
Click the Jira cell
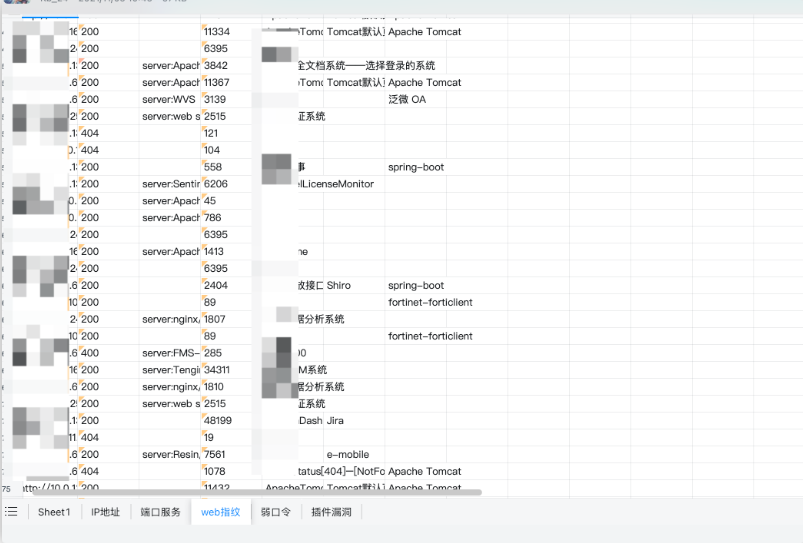click(x=354, y=421)
